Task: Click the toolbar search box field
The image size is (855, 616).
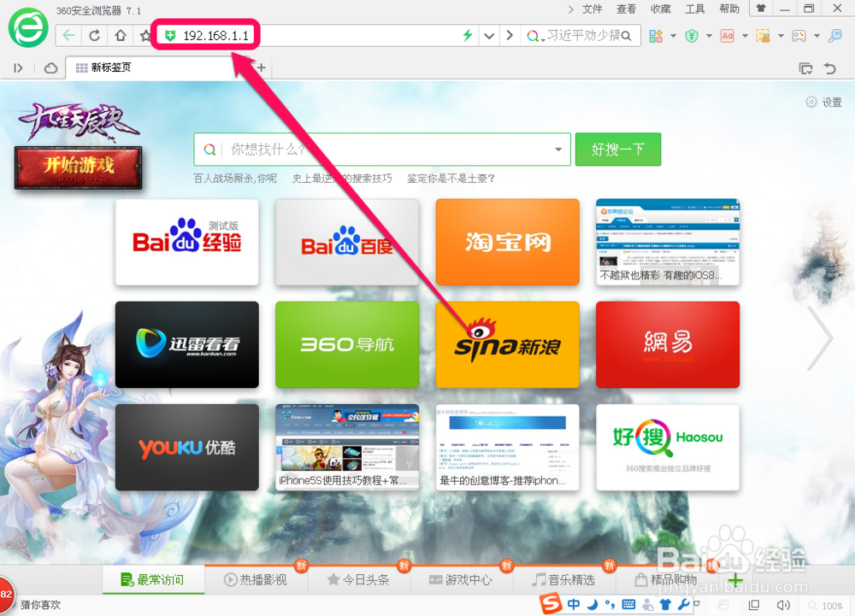Action: pos(581,35)
